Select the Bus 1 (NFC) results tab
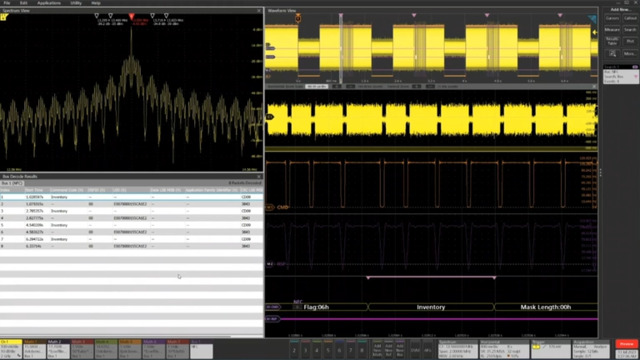The height and width of the screenshot is (360, 640). point(12,183)
